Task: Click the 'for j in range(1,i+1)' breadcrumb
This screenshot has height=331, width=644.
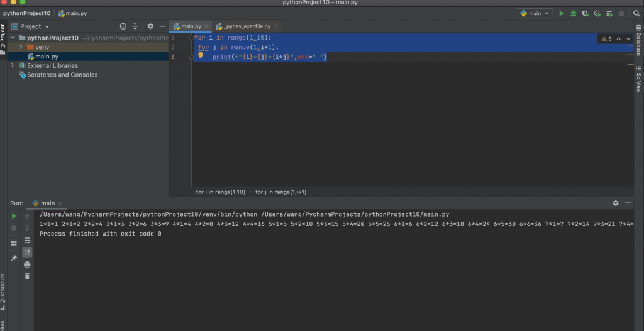Action: click(x=281, y=192)
